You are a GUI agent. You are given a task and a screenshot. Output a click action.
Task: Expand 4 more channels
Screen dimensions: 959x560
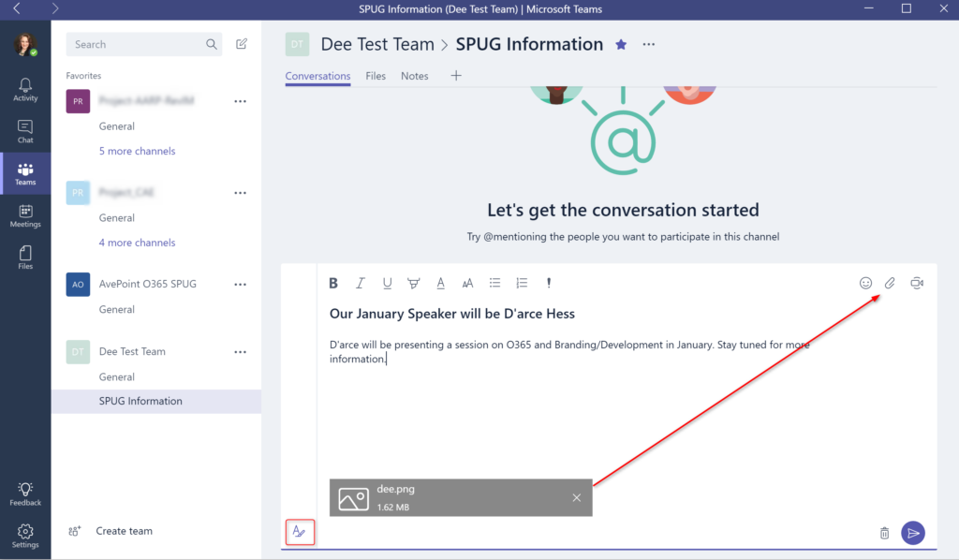click(x=137, y=243)
